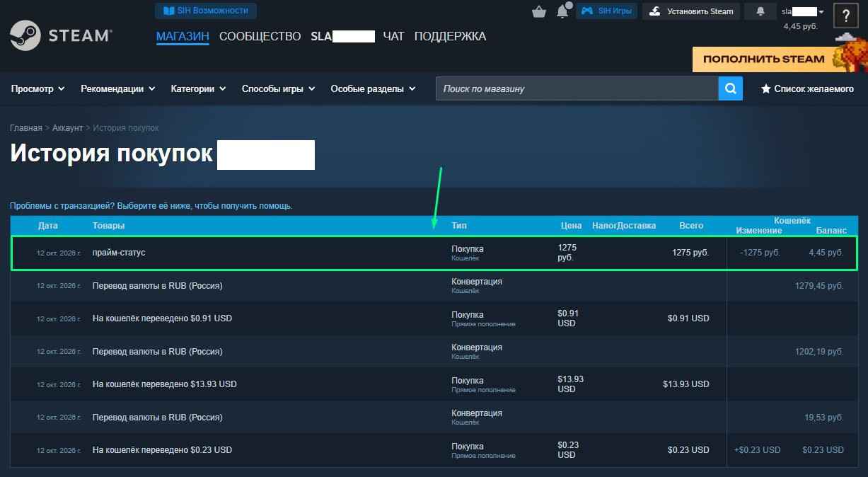Click the $13.93 USD total value
The width and height of the screenshot is (868, 477).
point(686,384)
